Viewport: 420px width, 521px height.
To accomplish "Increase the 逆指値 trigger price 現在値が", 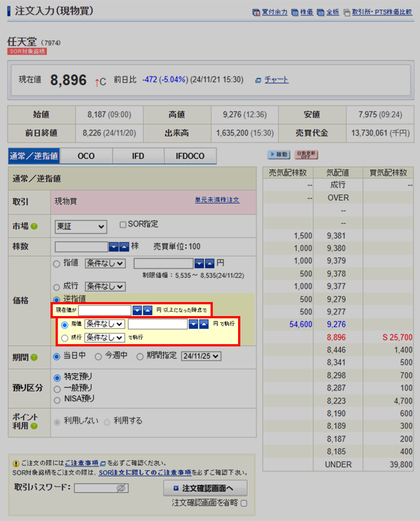I will point(148,310).
